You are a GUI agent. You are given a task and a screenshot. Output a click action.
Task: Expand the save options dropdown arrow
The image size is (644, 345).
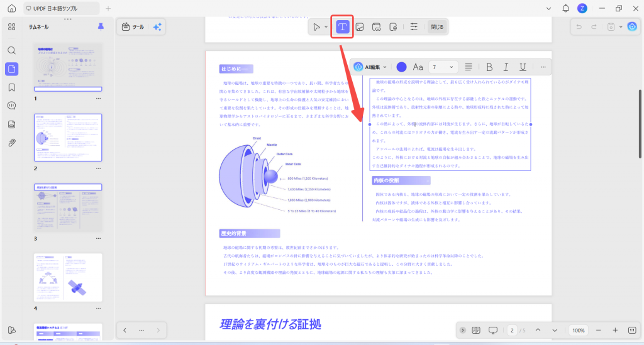coord(621,27)
